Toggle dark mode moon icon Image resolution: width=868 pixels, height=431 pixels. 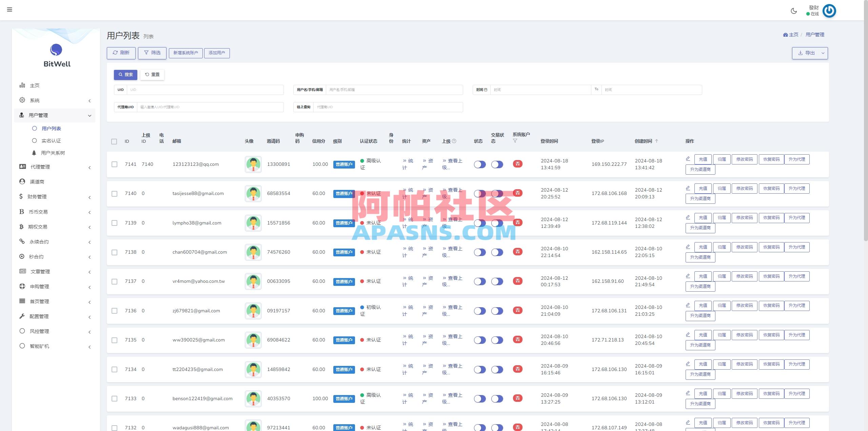coord(794,11)
